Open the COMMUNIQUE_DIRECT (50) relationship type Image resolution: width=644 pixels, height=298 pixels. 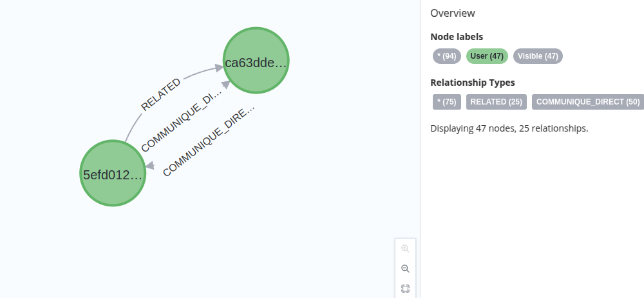click(x=588, y=102)
